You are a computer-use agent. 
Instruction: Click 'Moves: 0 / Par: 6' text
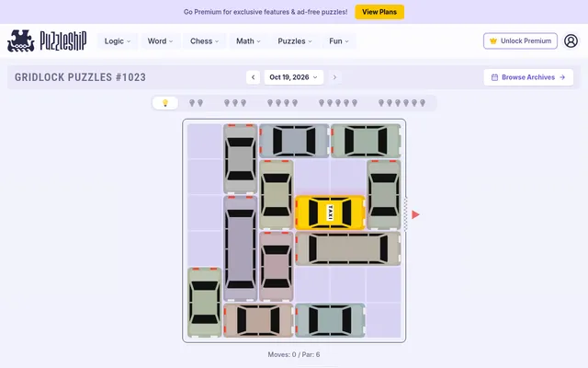coord(294,354)
